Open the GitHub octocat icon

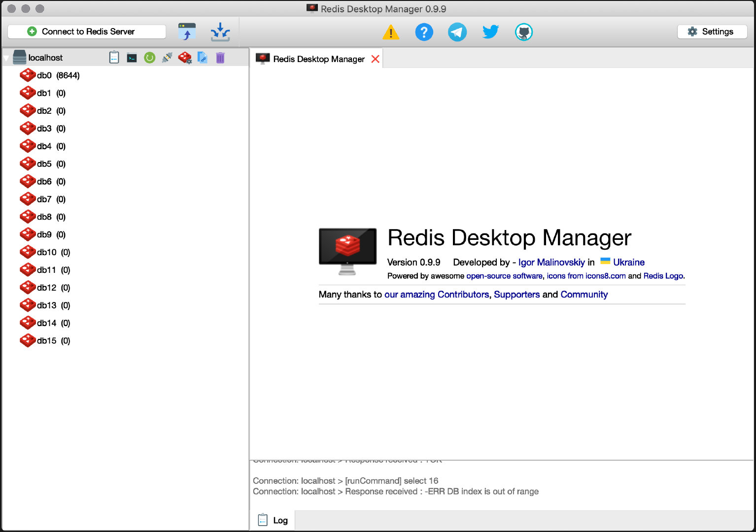pyautogui.click(x=524, y=32)
